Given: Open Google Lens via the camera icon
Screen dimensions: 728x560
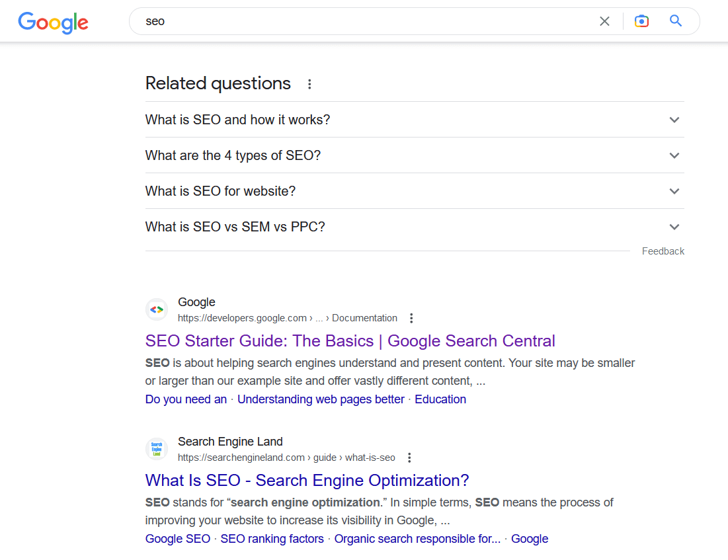Looking at the screenshot, I should [641, 20].
